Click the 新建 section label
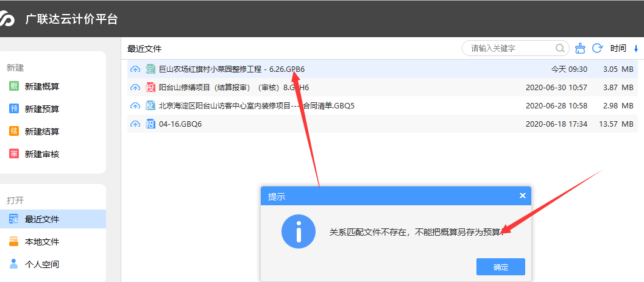The width and height of the screenshot is (644, 282). (x=15, y=68)
